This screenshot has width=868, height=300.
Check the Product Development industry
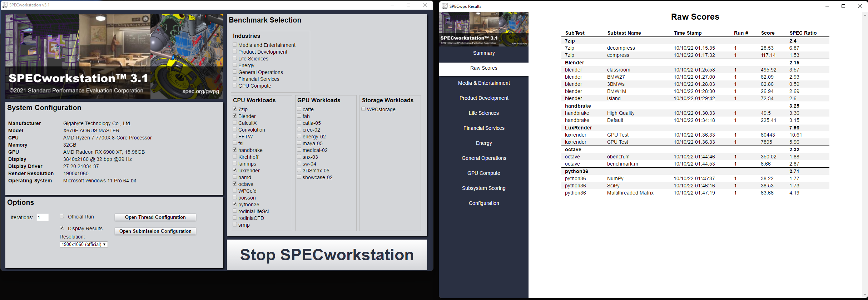click(x=235, y=51)
